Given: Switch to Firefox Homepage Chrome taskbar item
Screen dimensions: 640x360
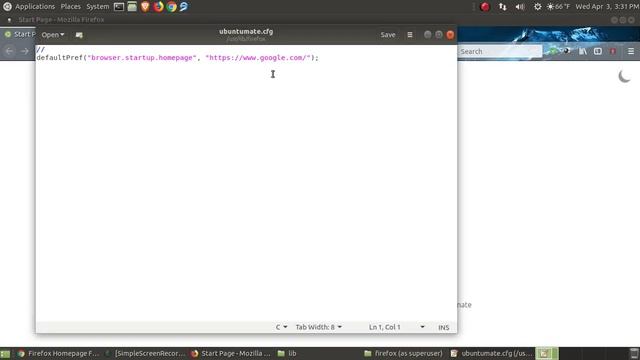Looking at the screenshot, I should pos(58,353).
